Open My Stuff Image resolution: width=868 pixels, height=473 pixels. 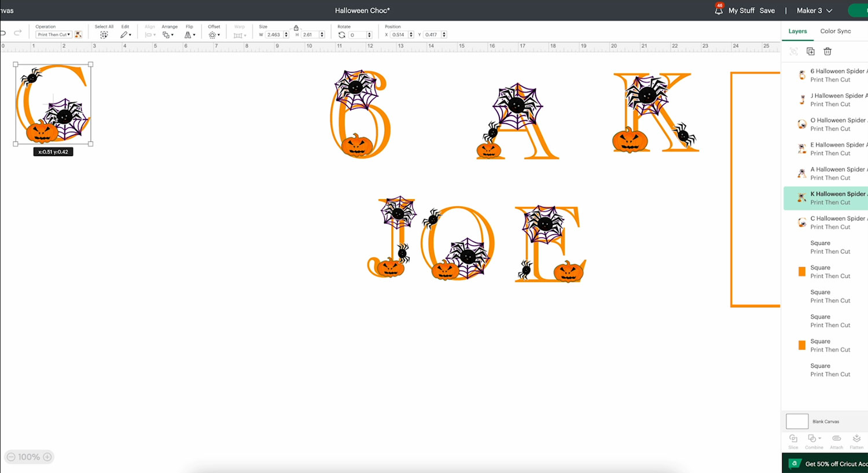point(741,10)
